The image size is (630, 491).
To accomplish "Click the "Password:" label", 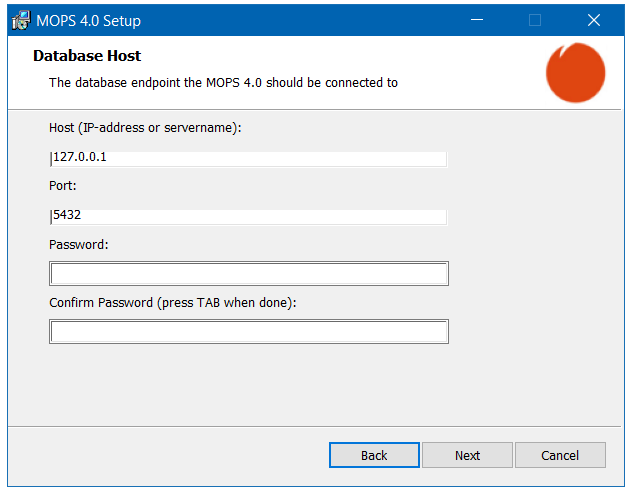I will pos(79,244).
